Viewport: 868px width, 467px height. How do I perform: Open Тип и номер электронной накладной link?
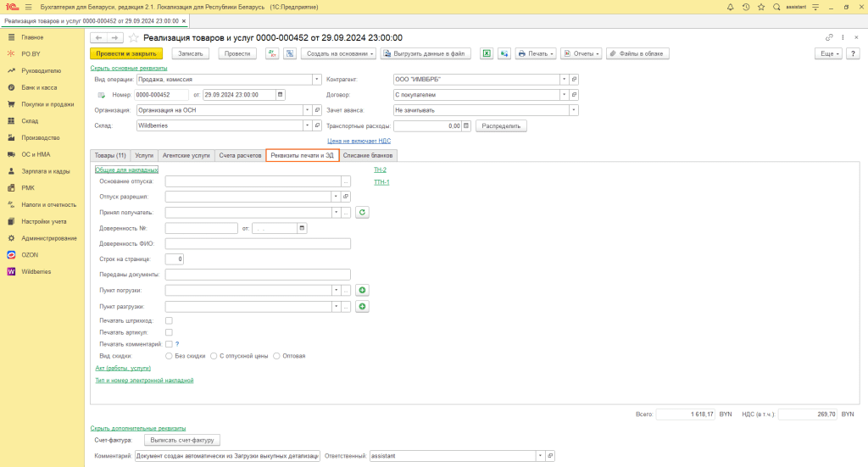(144, 381)
